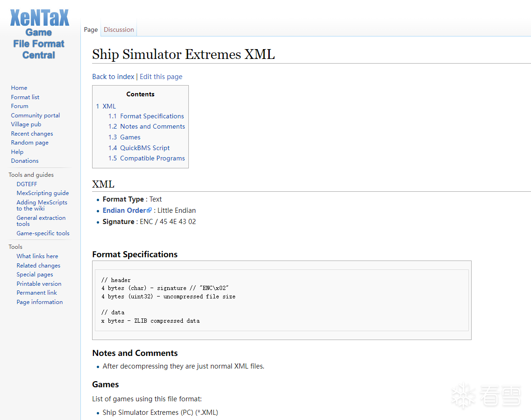
Task: Open Printable version of page
Action: [x=39, y=284]
